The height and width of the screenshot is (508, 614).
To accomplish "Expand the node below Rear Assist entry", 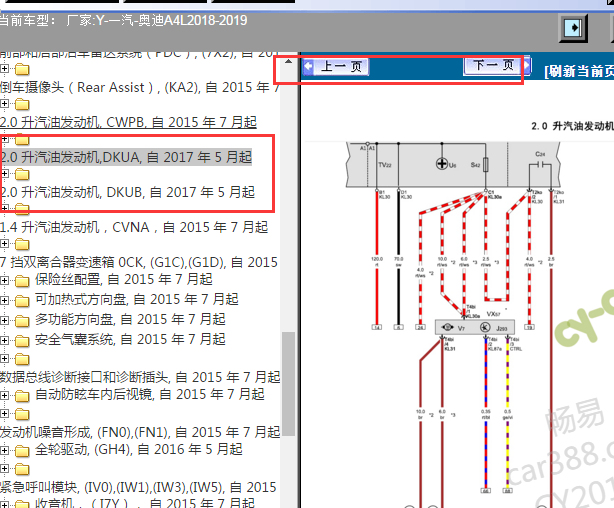I will (x=4, y=103).
